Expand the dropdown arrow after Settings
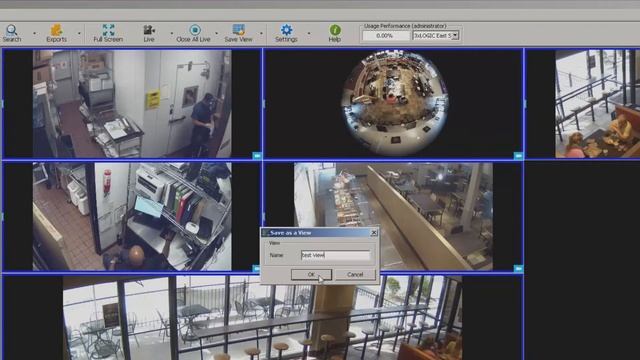The width and height of the screenshot is (640, 360). point(309,33)
